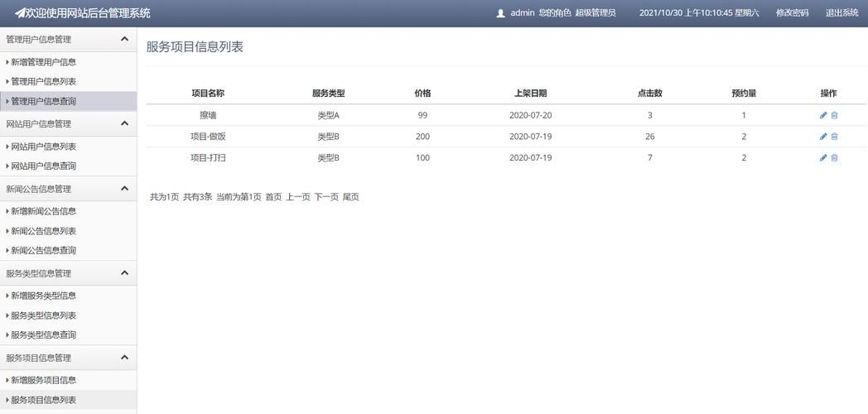Click the 上架日期 column header
This screenshot has width=868, height=414.
click(x=530, y=94)
